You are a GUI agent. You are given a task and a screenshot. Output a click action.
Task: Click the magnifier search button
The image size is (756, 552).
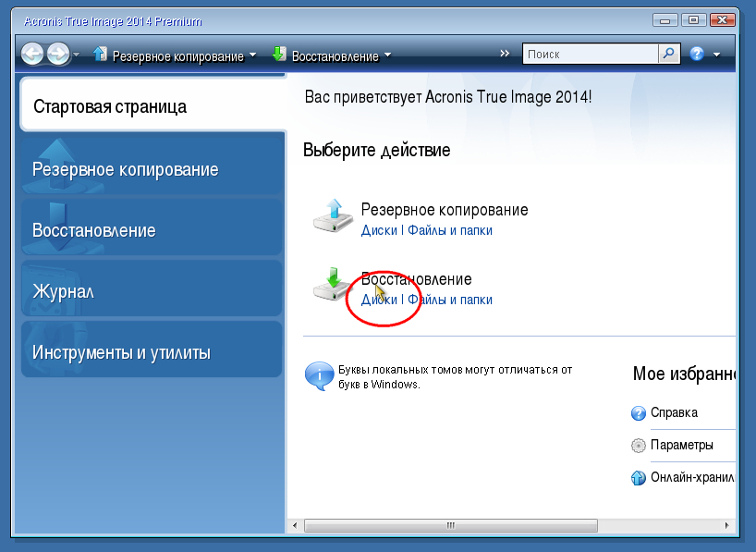coord(669,55)
